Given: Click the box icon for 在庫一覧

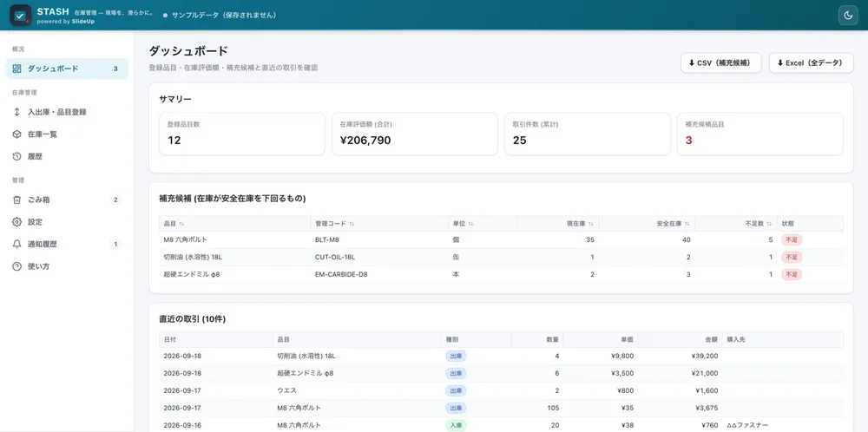Looking at the screenshot, I should tap(17, 134).
